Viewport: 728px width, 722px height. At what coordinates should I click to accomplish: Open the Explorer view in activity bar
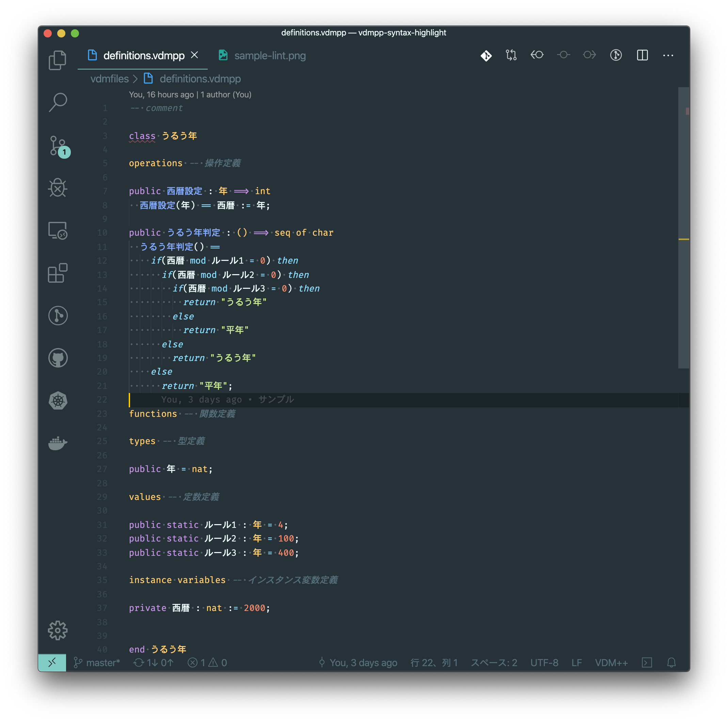[x=58, y=60]
